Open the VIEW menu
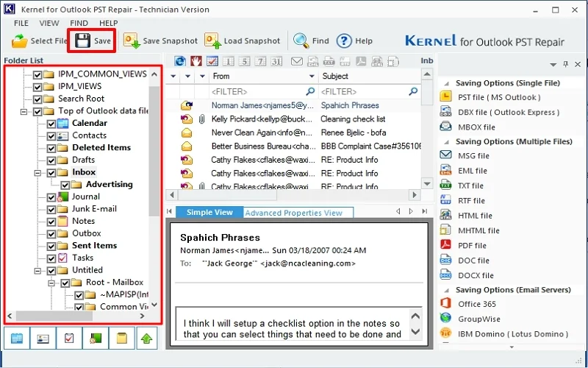The height and width of the screenshot is (368, 588). tap(49, 24)
